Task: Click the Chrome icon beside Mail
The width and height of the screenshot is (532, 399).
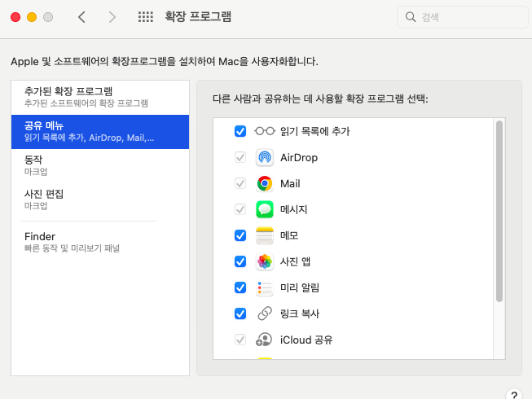Action: coord(265,183)
